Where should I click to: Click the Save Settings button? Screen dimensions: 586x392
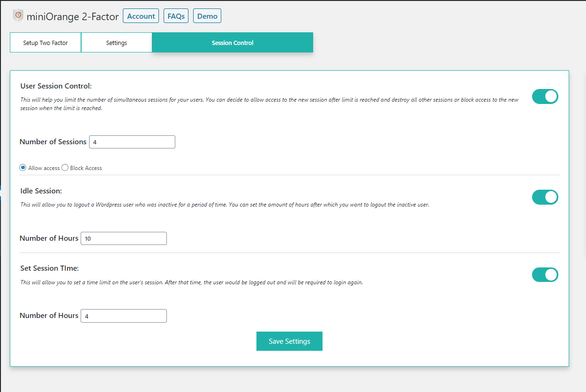pos(289,341)
